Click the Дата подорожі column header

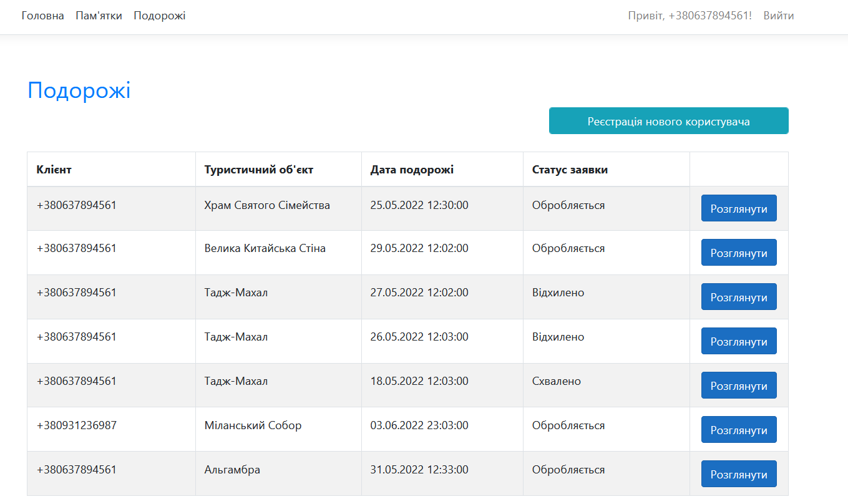(412, 170)
